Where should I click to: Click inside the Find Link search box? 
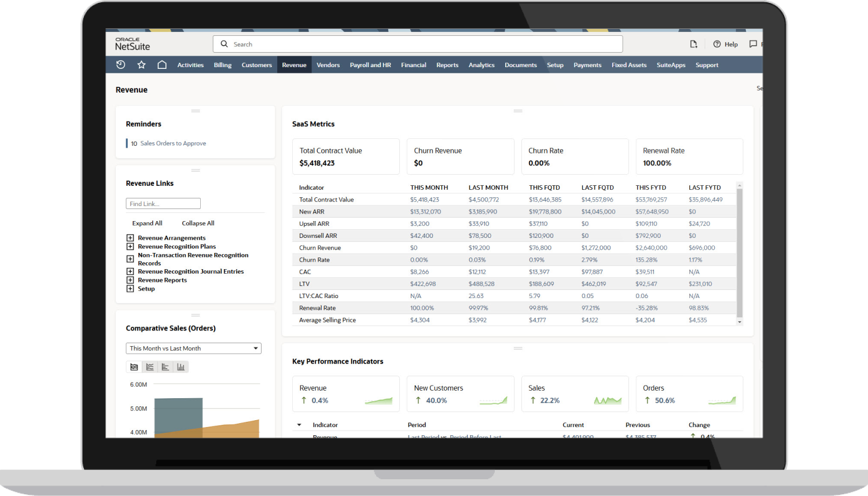pos(163,203)
